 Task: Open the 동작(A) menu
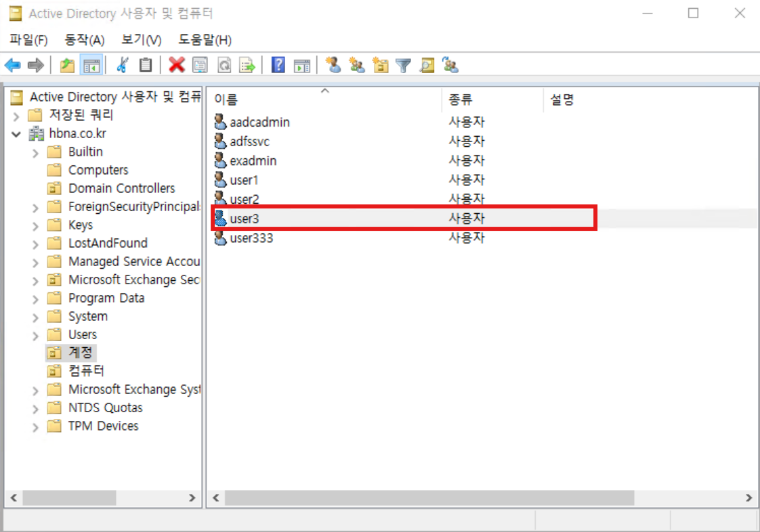85,40
